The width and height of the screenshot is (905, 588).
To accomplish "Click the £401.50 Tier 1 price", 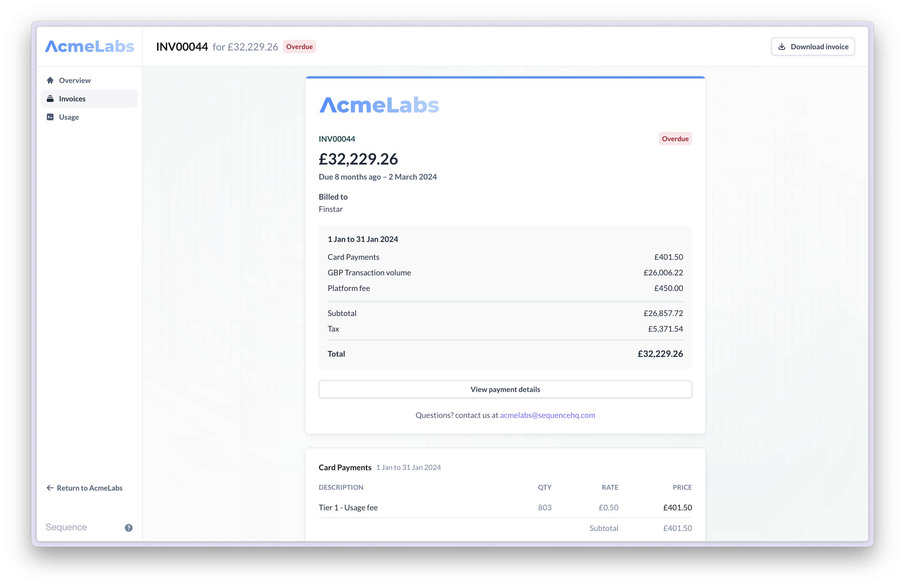I will point(677,508).
